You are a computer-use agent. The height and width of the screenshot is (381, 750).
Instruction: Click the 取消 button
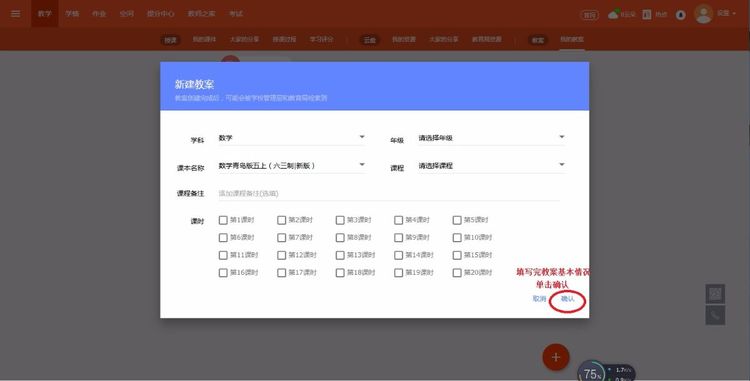coord(539,299)
